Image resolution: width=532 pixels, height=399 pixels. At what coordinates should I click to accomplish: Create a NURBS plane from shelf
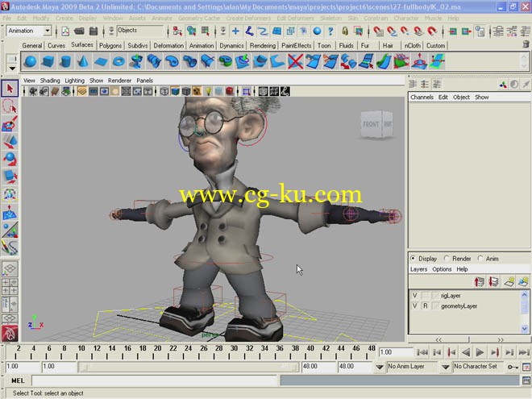101,62
